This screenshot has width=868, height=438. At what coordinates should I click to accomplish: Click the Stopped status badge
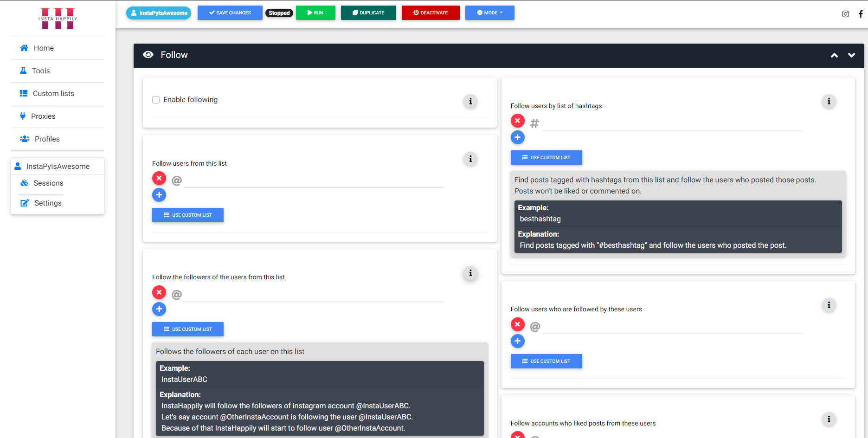[279, 13]
